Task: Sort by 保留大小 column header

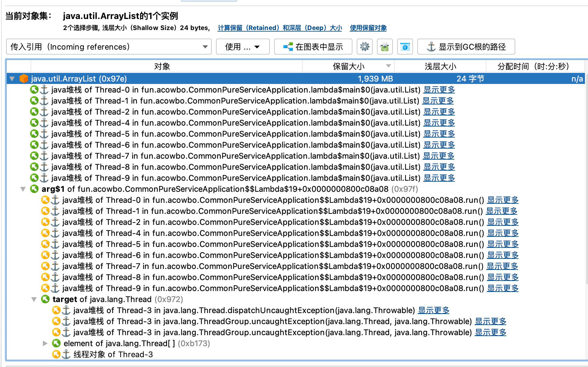Action: (x=348, y=66)
